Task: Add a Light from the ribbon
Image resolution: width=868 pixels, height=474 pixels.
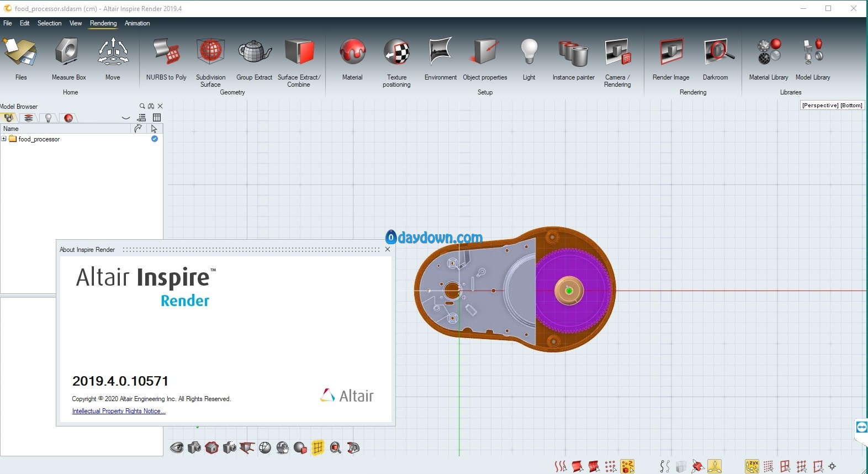Action: (x=529, y=59)
